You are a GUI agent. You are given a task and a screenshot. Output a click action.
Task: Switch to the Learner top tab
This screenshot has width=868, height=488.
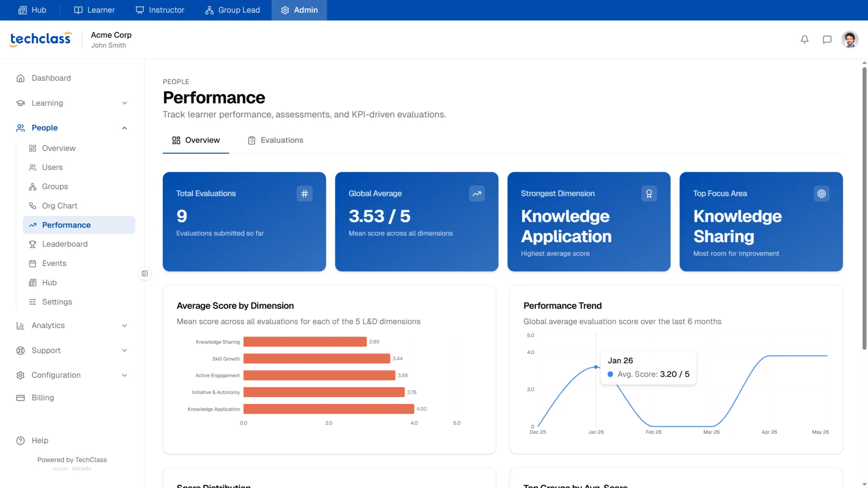[94, 10]
